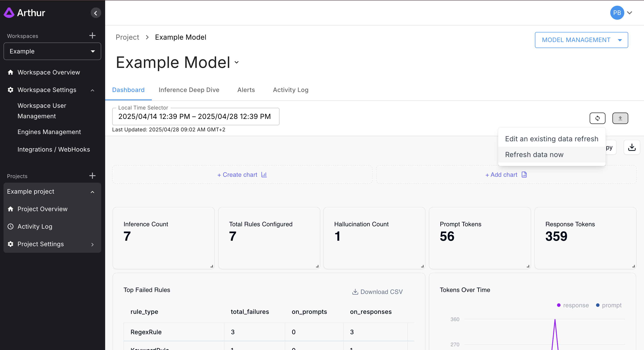
Task: Add a new workspace with plus icon
Action: click(92, 35)
